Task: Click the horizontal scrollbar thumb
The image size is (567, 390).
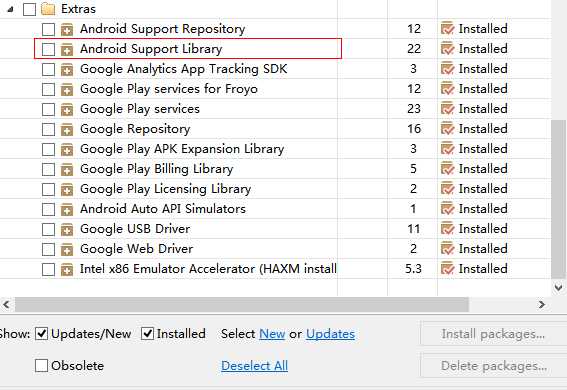Action: [x=242, y=305]
